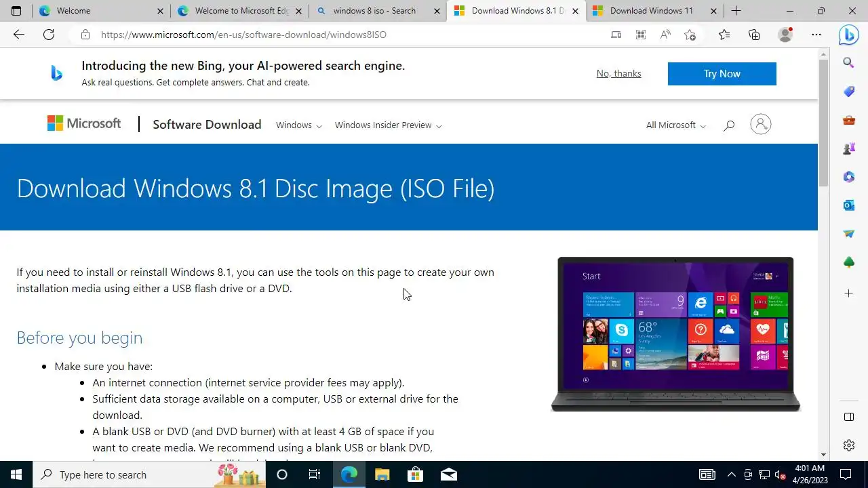868x488 pixels.
Task: Click taskbar search box
Action: click(150, 474)
